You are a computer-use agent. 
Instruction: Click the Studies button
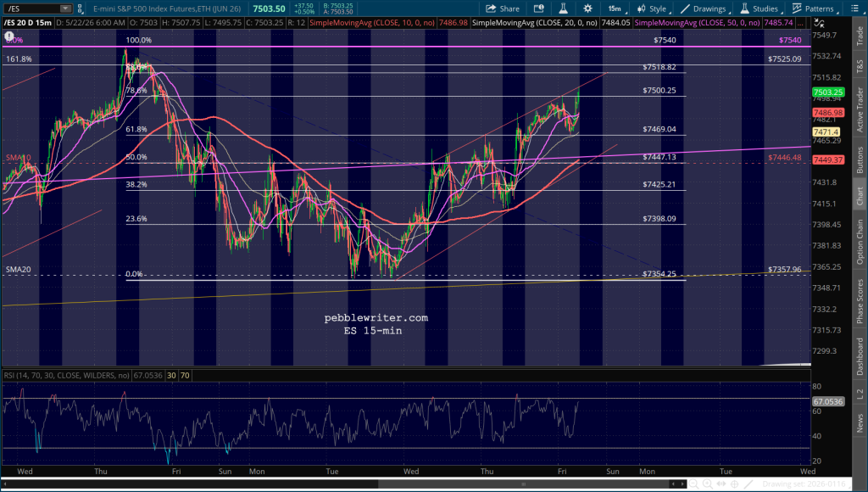pos(759,8)
